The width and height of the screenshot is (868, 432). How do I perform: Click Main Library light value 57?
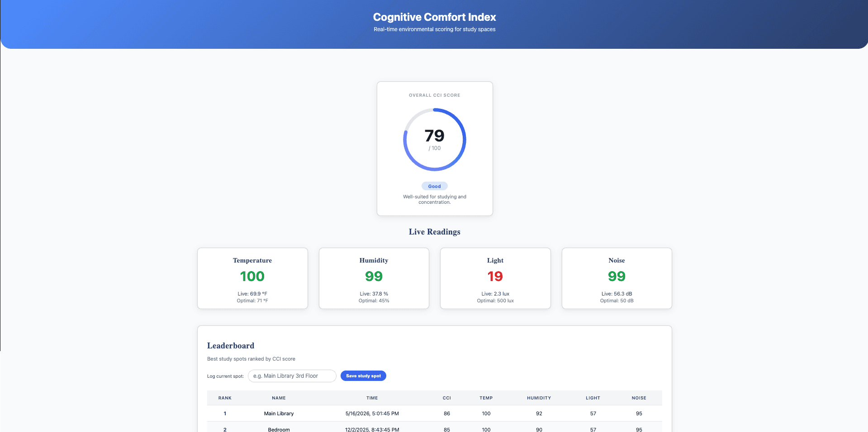(593, 413)
